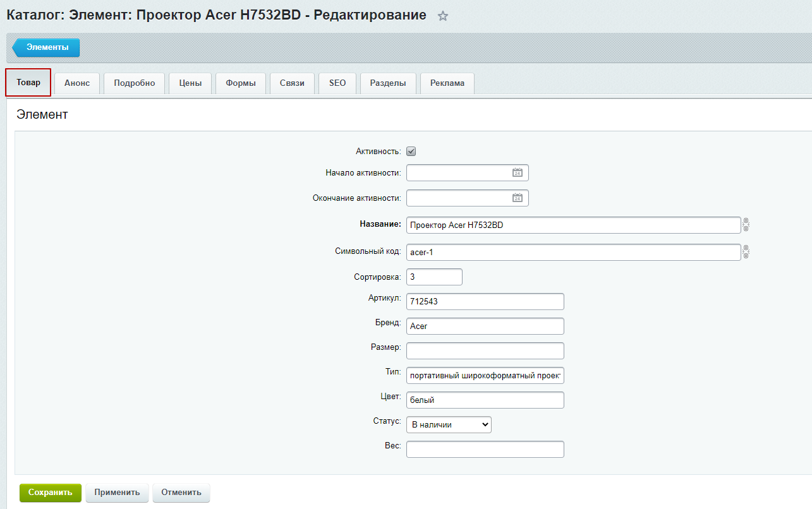Switch to the Формы tab
812x509 pixels.
click(x=241, y=83)
